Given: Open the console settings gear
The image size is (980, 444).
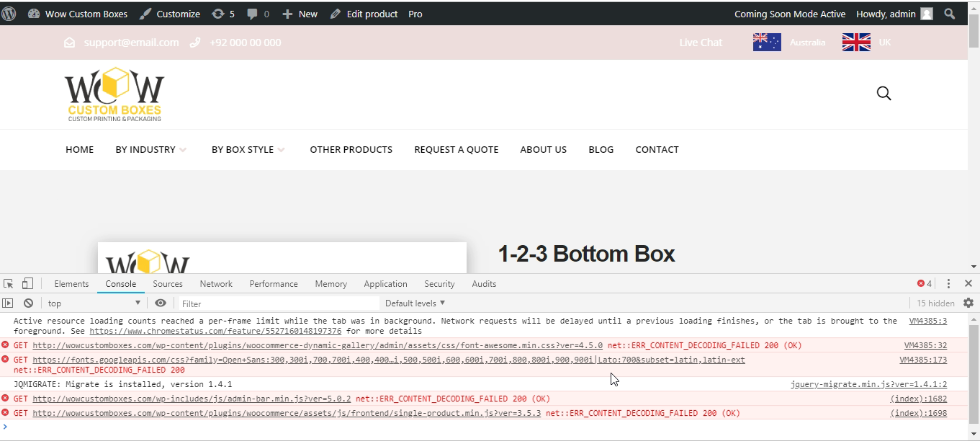Looking at the screenshot, I should point(968,303).
